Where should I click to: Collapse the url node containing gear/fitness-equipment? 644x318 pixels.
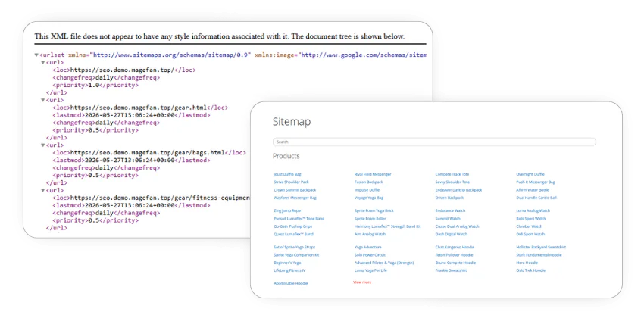42,190
